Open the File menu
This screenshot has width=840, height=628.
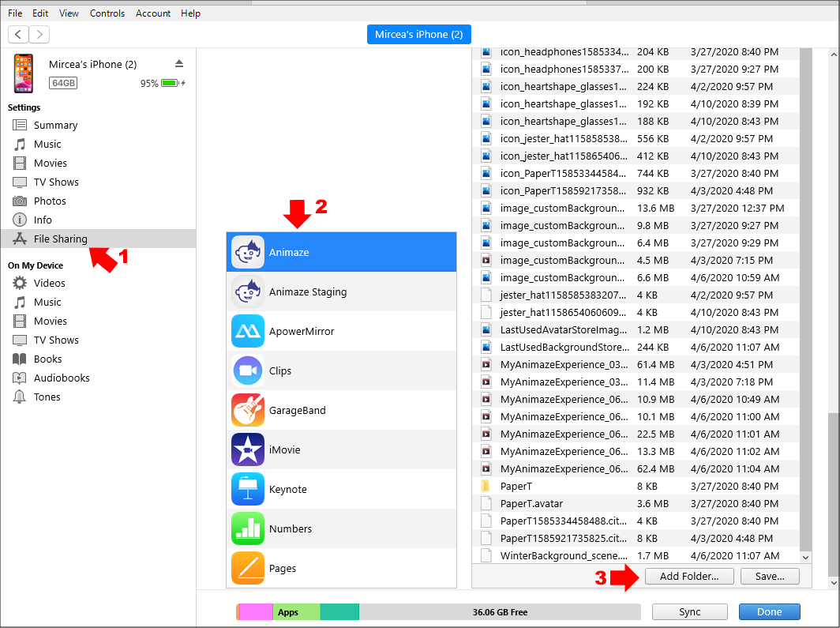(15, 13)
